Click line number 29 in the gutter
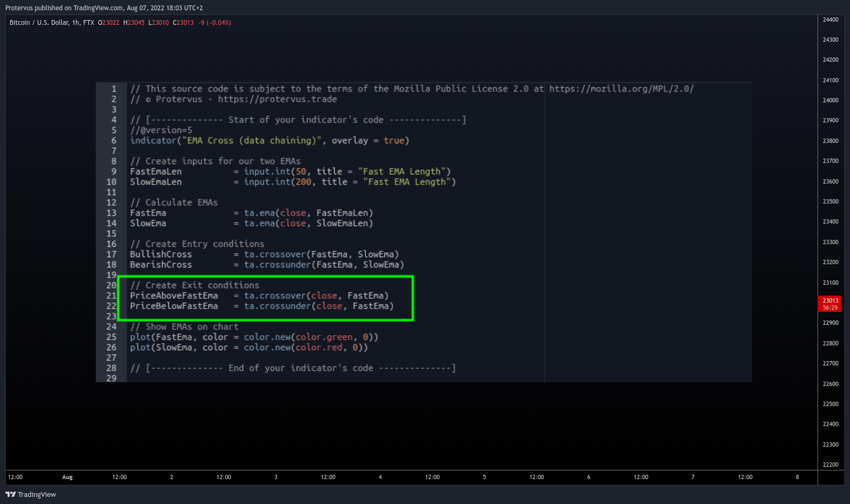850x504 pixels. [111, 378]
